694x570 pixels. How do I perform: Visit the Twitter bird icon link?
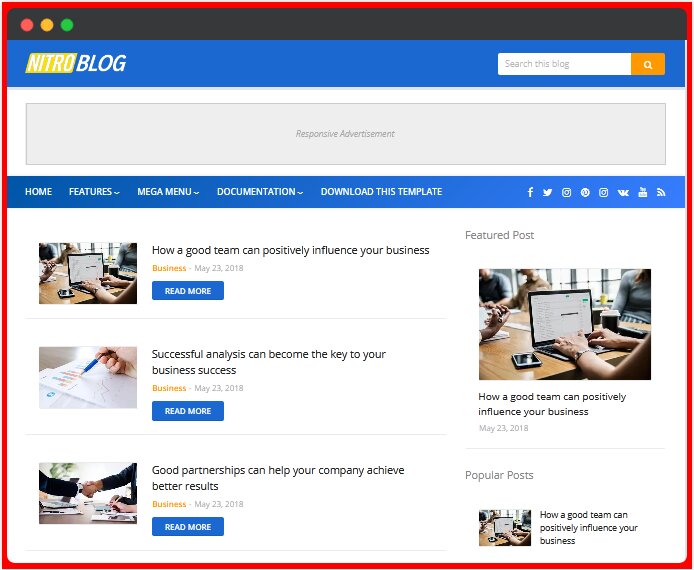click(547, 192)
